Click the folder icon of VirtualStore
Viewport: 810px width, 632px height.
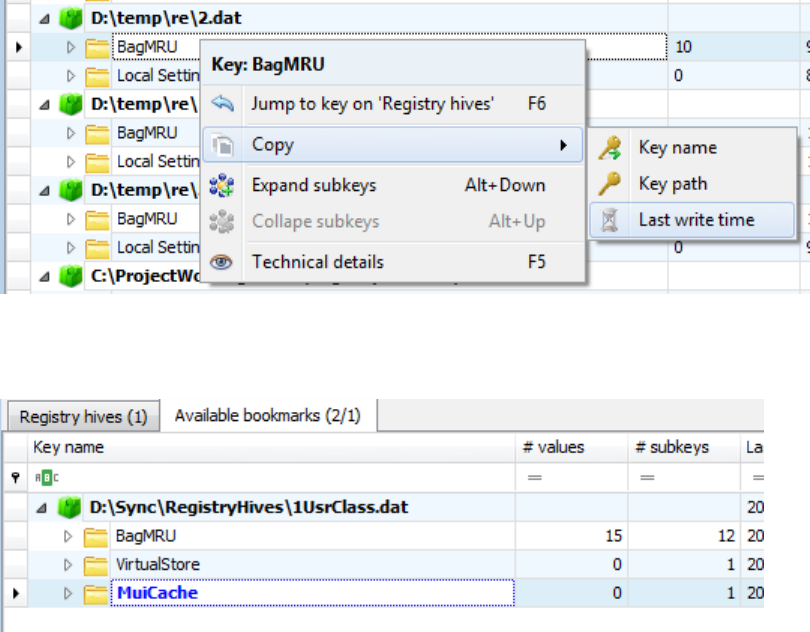[x=96, y=565]
